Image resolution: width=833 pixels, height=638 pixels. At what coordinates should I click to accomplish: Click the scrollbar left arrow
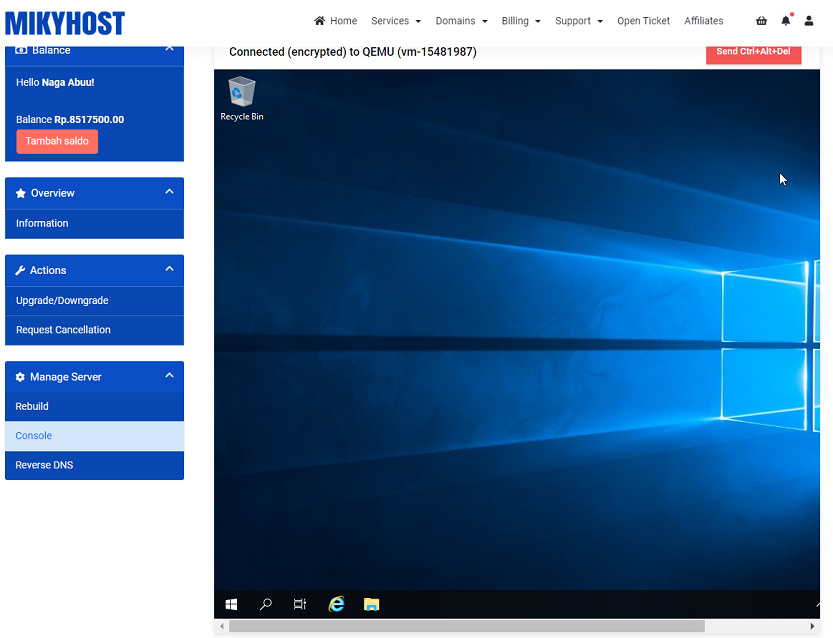point(222,626)
